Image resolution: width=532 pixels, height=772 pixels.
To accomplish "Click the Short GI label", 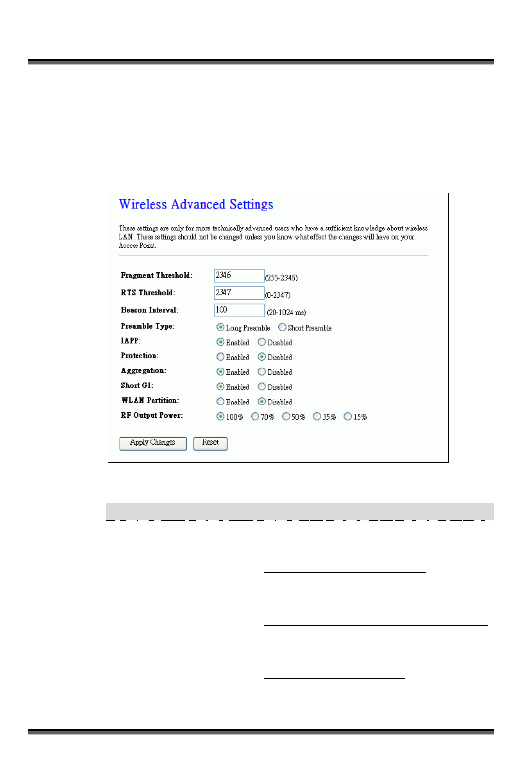I will 137,386.
